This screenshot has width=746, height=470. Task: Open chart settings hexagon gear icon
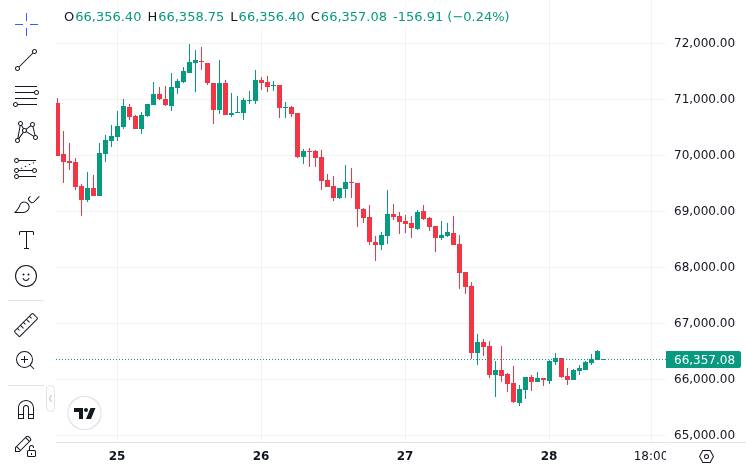707,457
